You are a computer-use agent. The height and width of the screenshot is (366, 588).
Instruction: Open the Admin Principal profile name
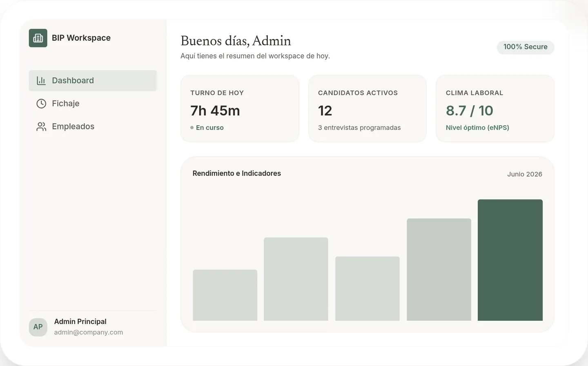pos(80,322)
